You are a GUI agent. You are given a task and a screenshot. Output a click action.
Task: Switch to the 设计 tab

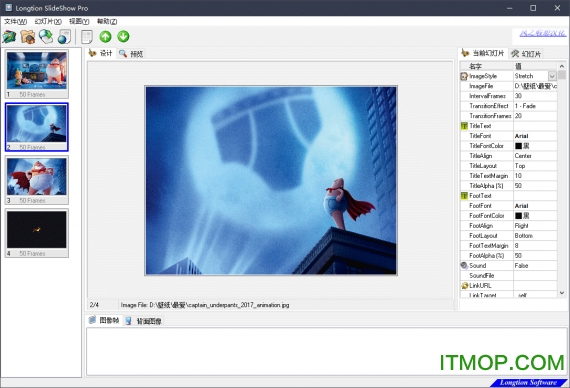[x=101, y=53]
